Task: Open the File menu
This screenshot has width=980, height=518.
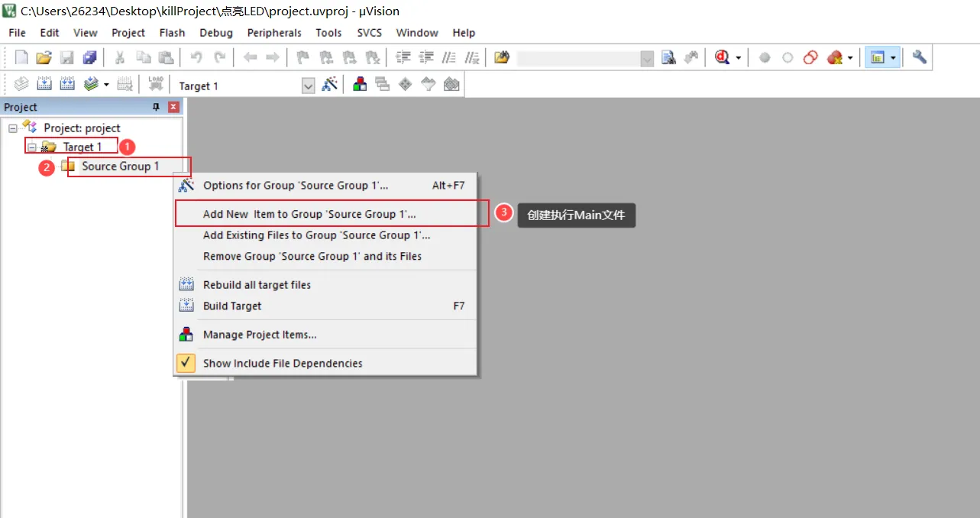Action: [17, 33]
